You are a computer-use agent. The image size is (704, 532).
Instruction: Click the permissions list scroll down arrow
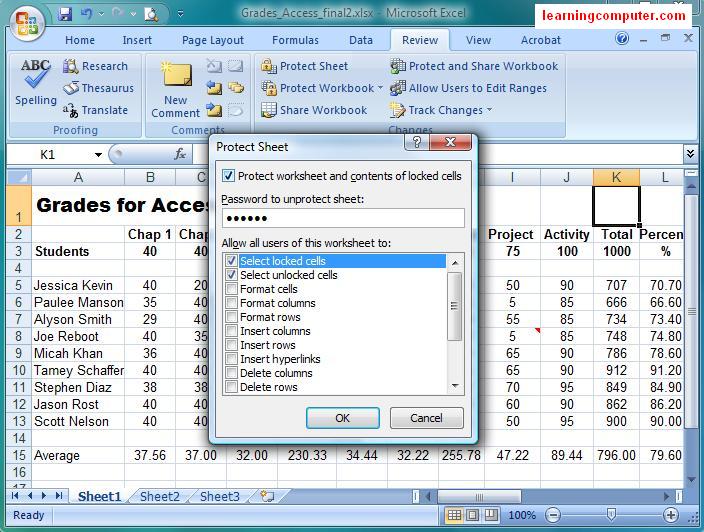pos(455,387)
